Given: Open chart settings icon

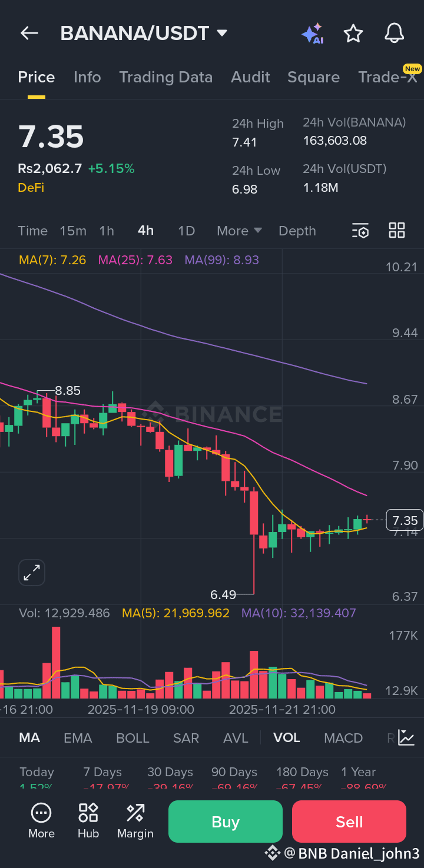Looking at the screenshot, I should pyautogui.click(x=360, y=231).
